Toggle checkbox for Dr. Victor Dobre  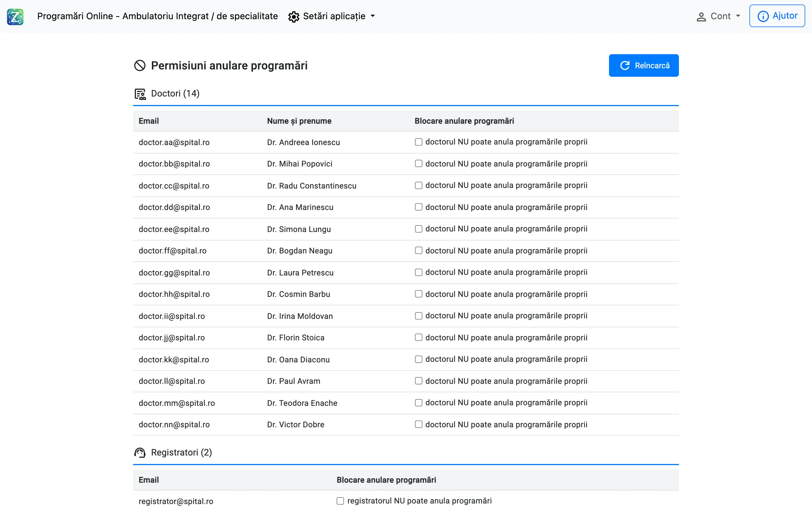(418, 424)
